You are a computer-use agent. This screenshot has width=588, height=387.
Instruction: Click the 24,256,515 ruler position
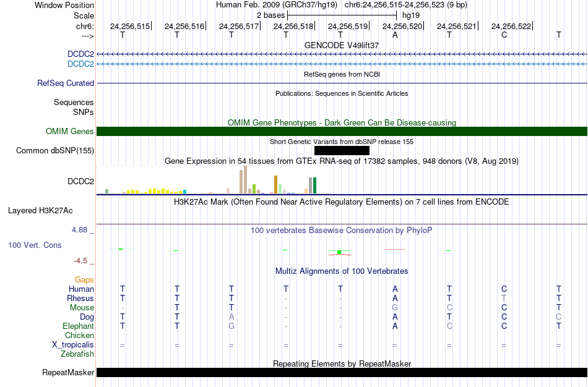click(x=130, y=26)
